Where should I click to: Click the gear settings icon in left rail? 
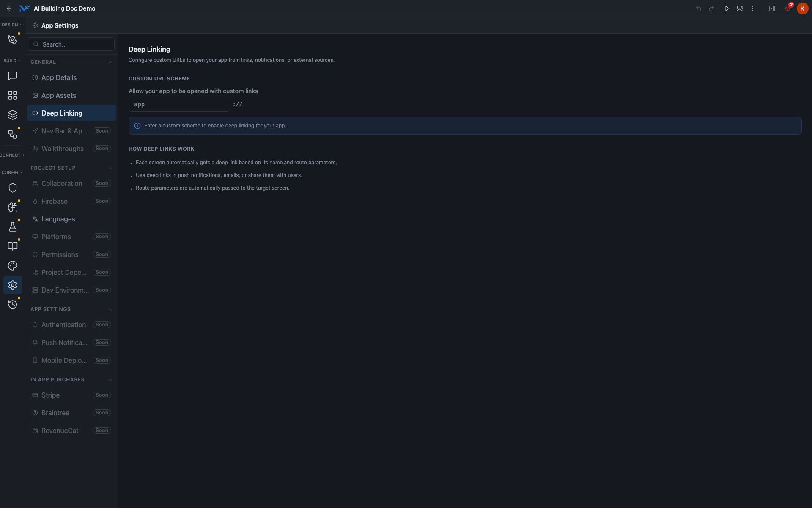[x=13, y=285]
